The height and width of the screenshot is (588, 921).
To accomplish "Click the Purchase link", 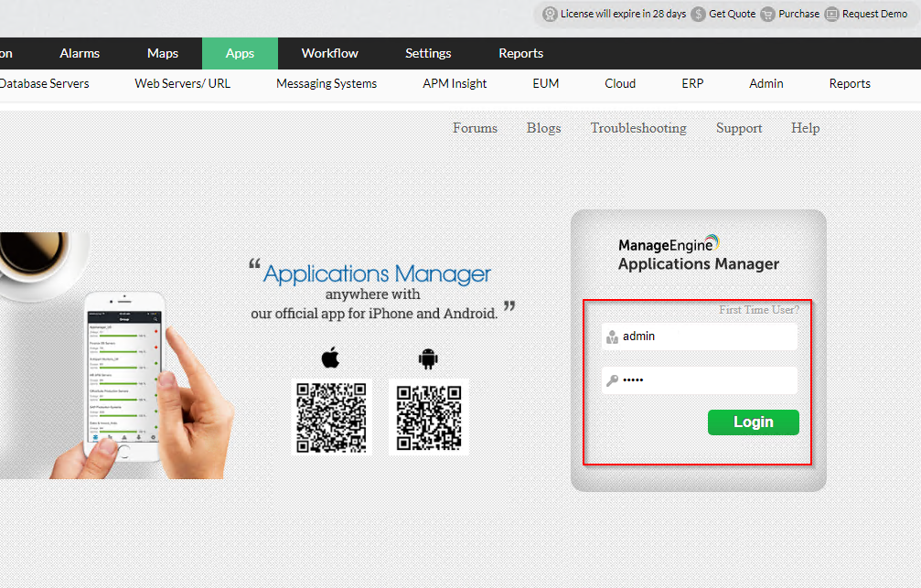I will tap(798, 14).
